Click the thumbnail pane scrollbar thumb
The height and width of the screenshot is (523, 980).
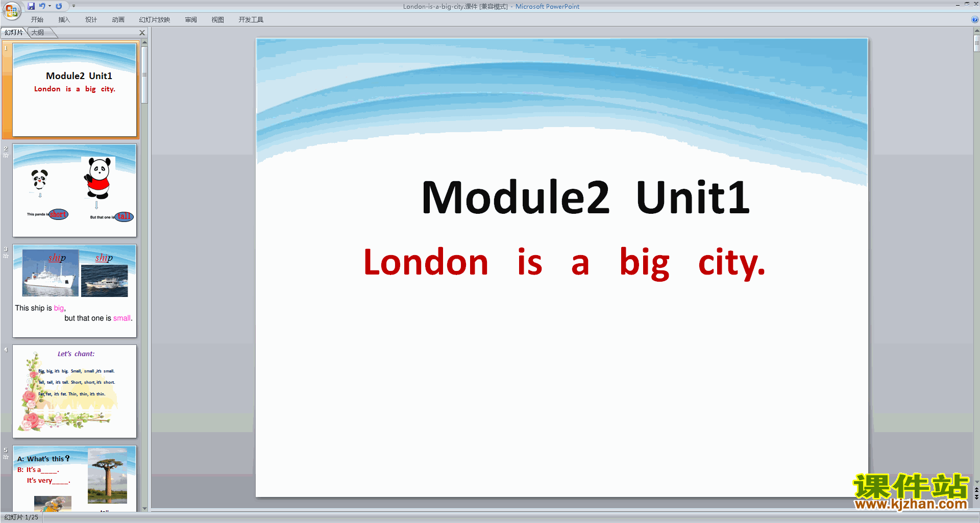pyautogui.click(x=144, y=75)
